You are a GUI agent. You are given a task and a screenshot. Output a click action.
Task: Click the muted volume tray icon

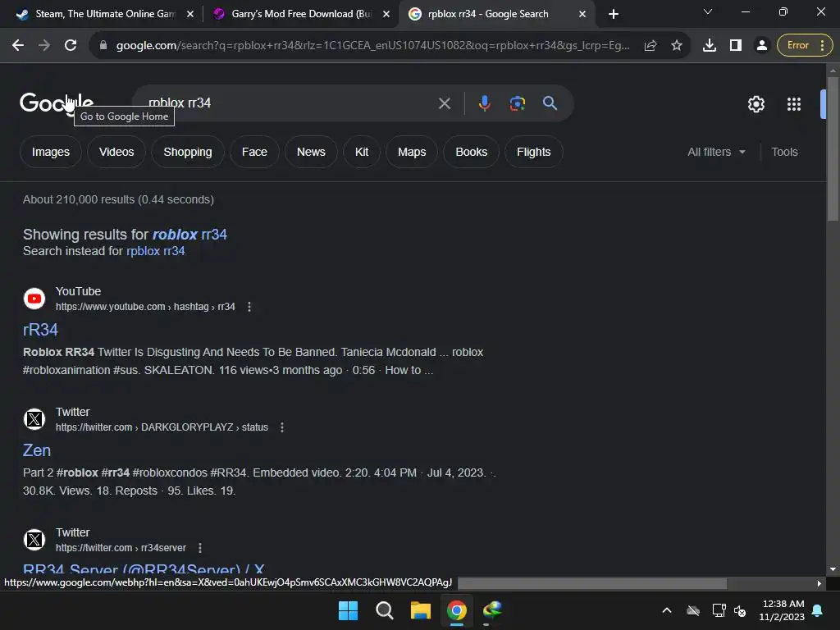pos(740,610)
